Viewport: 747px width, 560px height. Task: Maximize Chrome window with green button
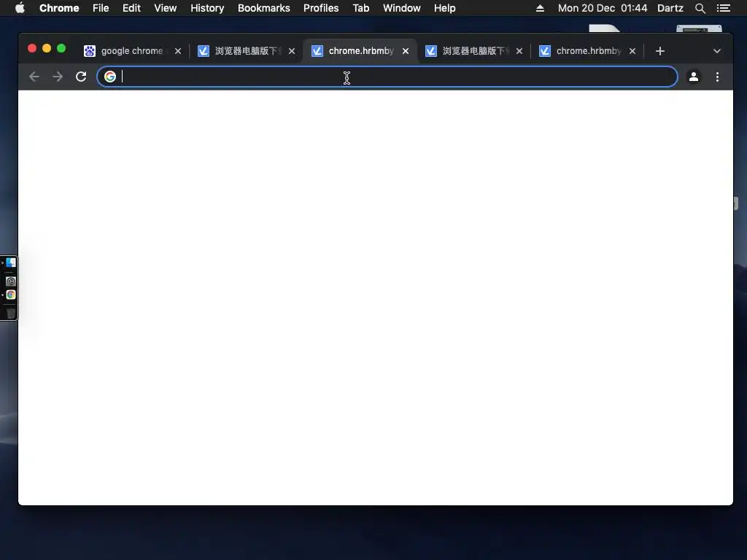(x=61, y=48)
